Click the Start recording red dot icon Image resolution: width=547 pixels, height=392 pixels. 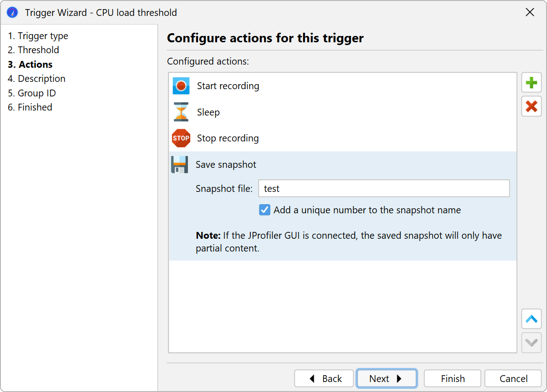click(181, 86)
